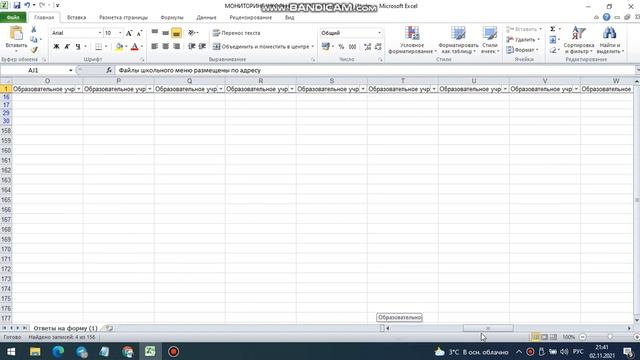The height and width of the screenshot is (360, 640).
Task: Open Формат cells menu
Action: coord(522,50)
